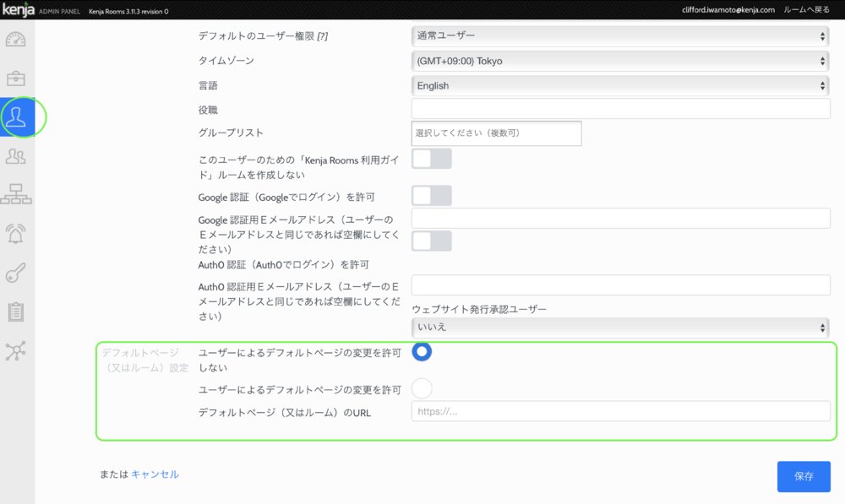The height and width of the screenshot is (504, 845).
Task: Click the Google 認証用Eメールアドレス input field
Action: click(621, 218)
